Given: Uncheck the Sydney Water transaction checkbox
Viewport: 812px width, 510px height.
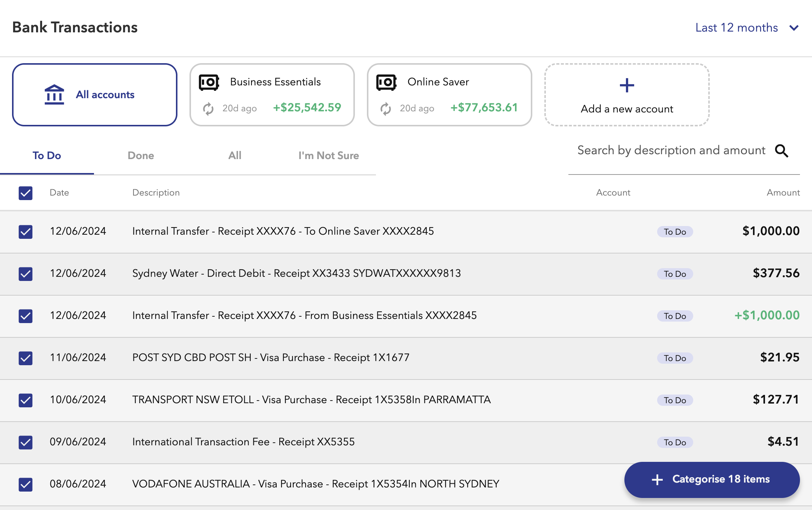Looking at the screenshot, I should click(25, 274).
